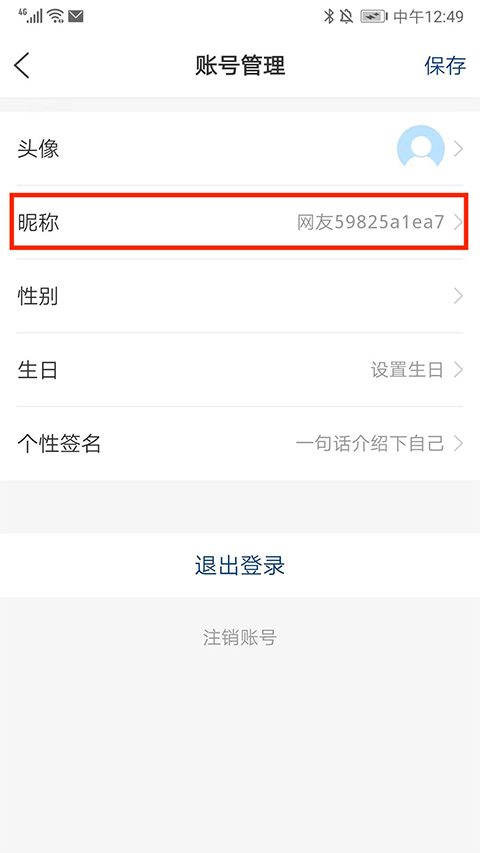Expand the 性别 row chevron
The height and width of the screenshot is (853, 480).
(458, 296)
